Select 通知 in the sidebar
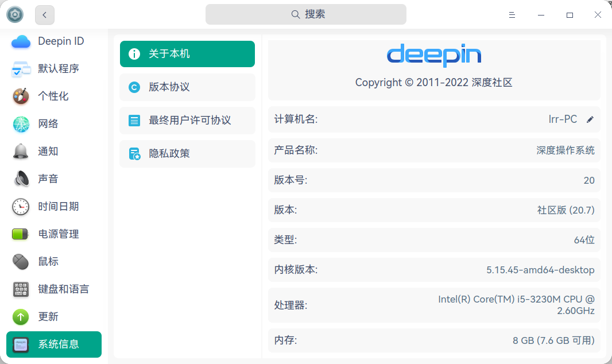The image size is (612, 364). 54,152
